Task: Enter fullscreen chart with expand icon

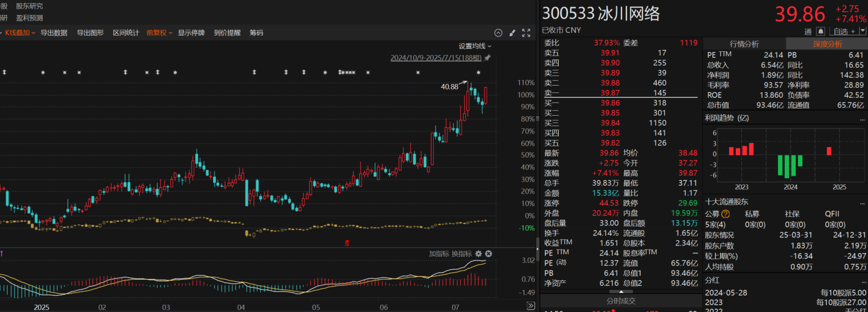Action: click(526, 33)
